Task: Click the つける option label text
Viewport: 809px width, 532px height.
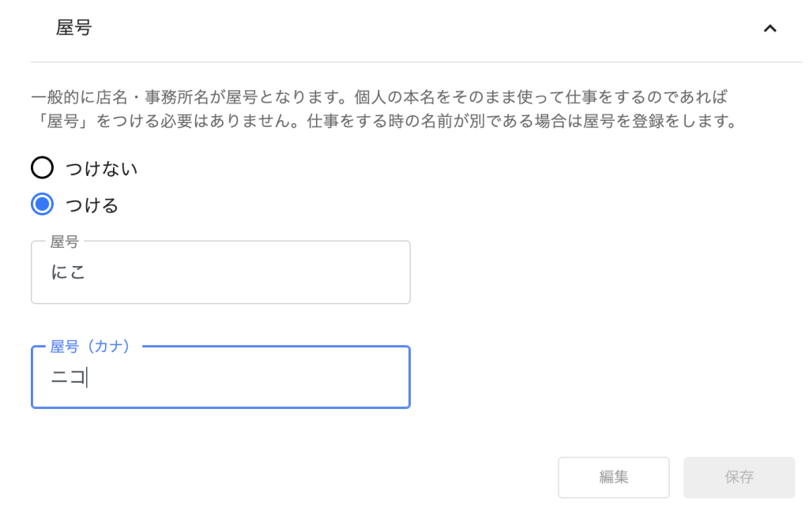Action: point(92,206)
